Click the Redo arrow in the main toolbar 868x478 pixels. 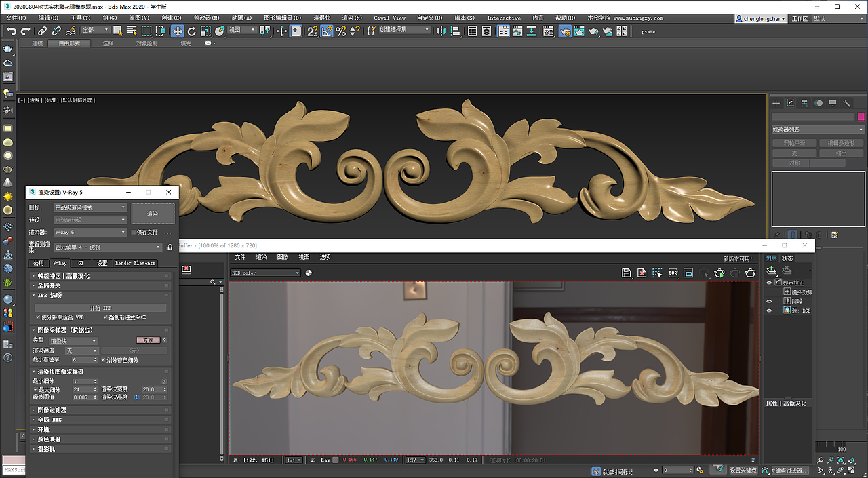pyautogui.click(x=26, y=31)
